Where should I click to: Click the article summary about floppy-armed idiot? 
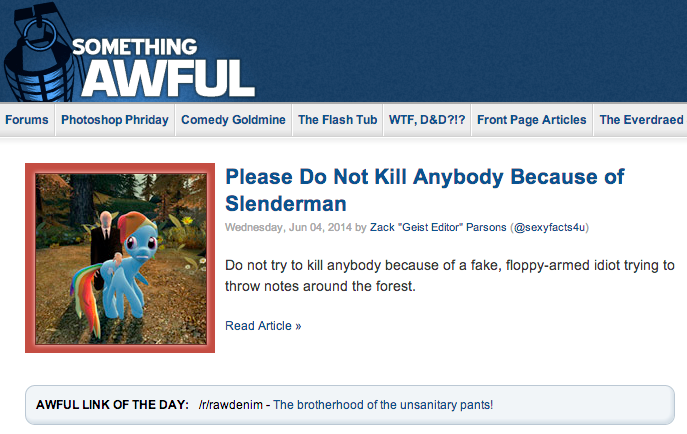point(450,275)
